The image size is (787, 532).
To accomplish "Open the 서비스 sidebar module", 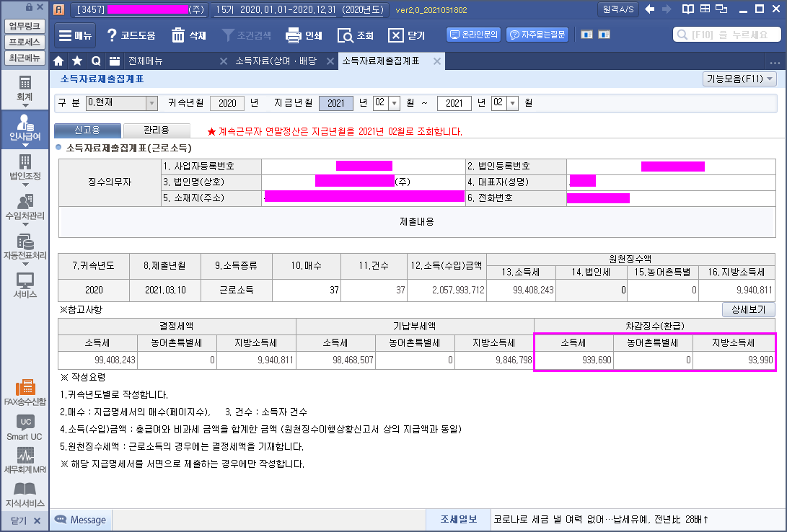I will click(x=25, y=285).
